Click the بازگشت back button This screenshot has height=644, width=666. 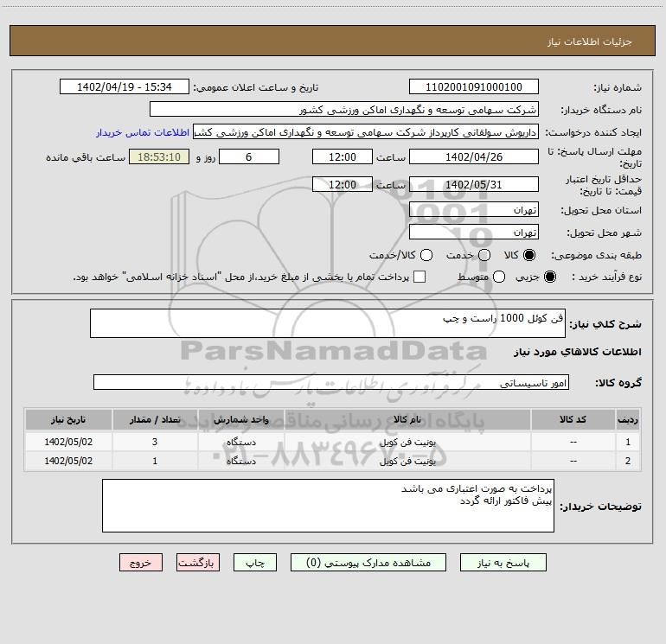pyautogui.click(x=198, y=563)
